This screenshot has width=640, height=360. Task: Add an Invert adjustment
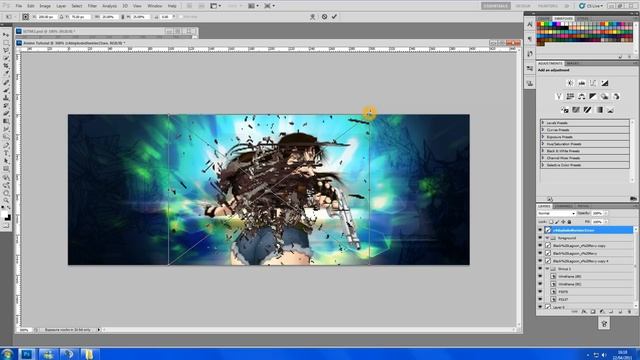pyautogui.click(x=565, y=110)
